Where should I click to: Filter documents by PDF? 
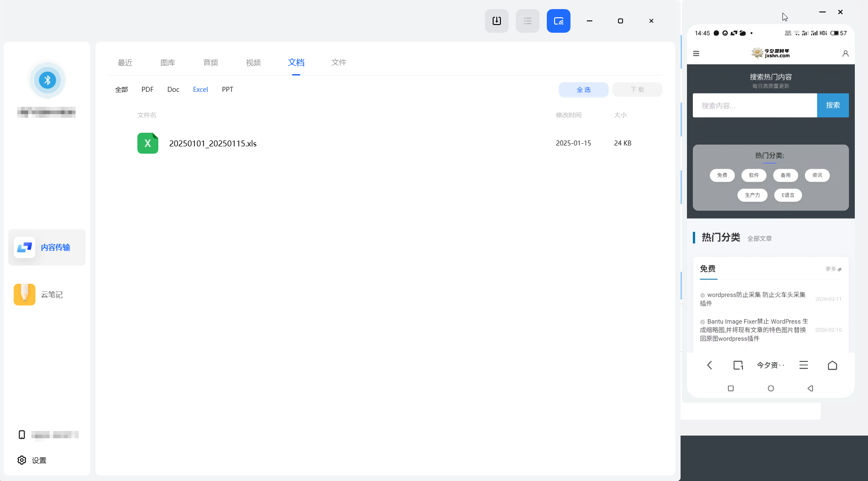click(x=147, y=90)
